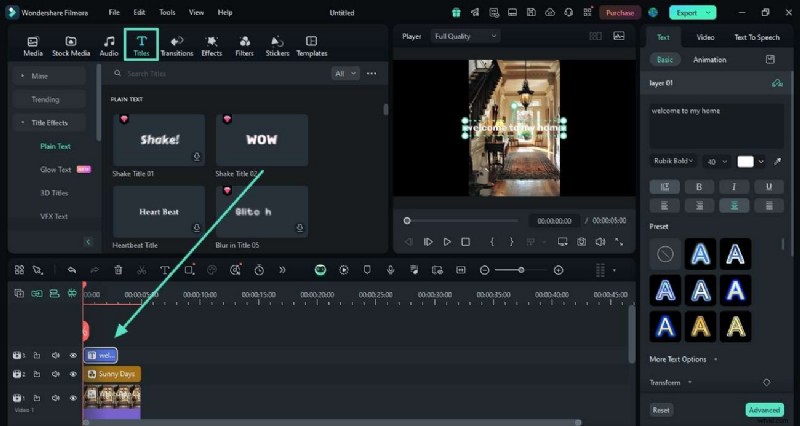Click the undo arrow in timeline toolbar
800x426 pixels.
(x=72, y=270)
